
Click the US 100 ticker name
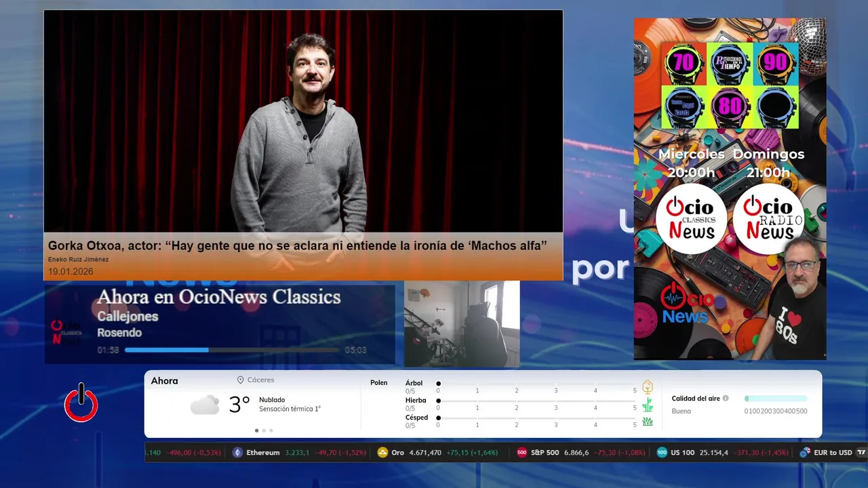pyautogui.click(x=683, y=453)
